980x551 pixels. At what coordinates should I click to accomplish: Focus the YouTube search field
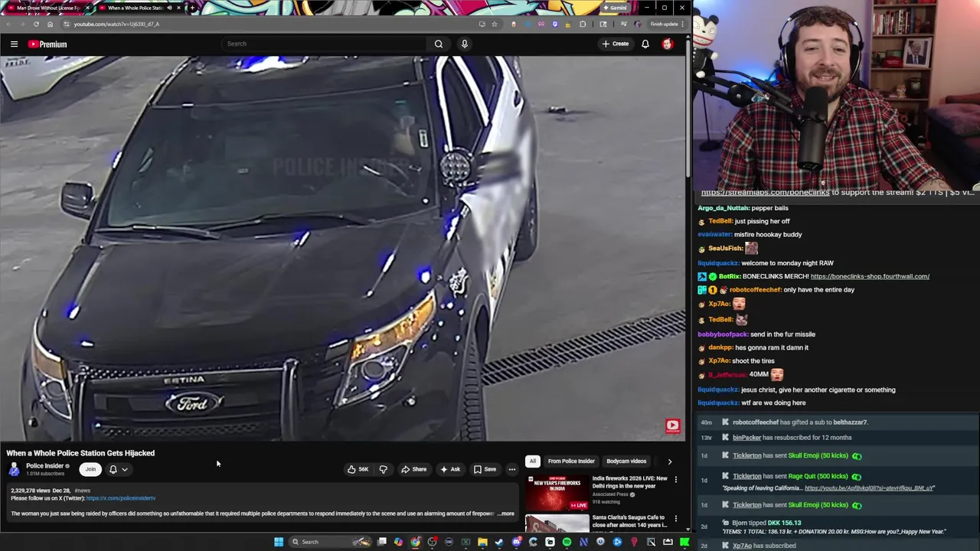coord(325,44)
